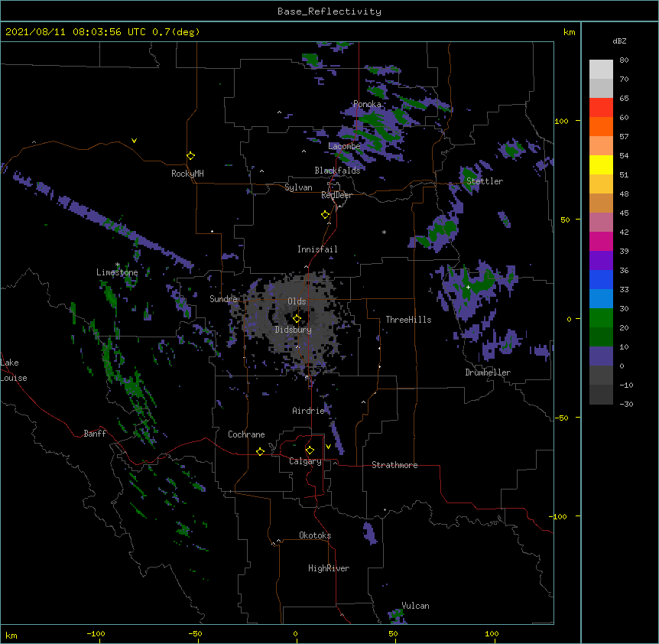The height and width of the screenshot is (644, 659).
Task: Click the Blackfalds city label
Action: point(337,171)
